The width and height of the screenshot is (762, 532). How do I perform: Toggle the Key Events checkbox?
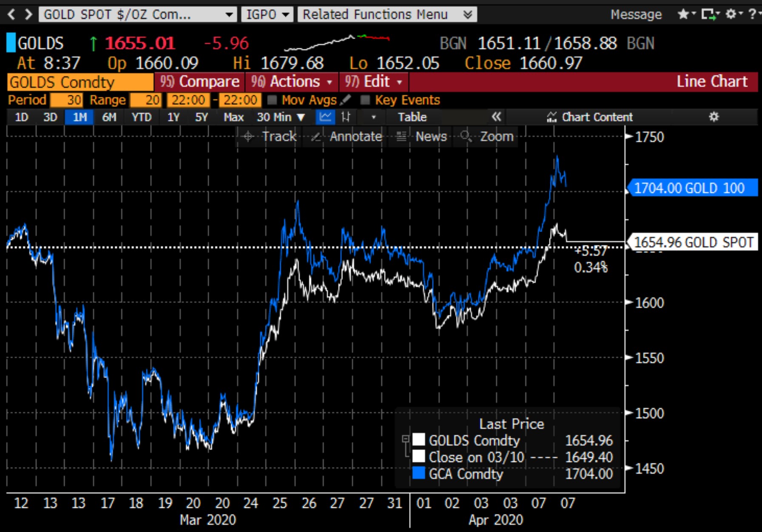point(365,100)
